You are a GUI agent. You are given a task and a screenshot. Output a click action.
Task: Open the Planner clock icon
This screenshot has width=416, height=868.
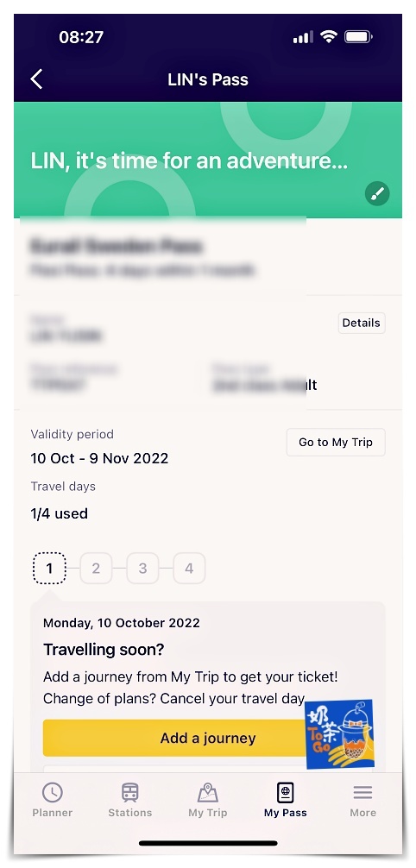[53, 792]
